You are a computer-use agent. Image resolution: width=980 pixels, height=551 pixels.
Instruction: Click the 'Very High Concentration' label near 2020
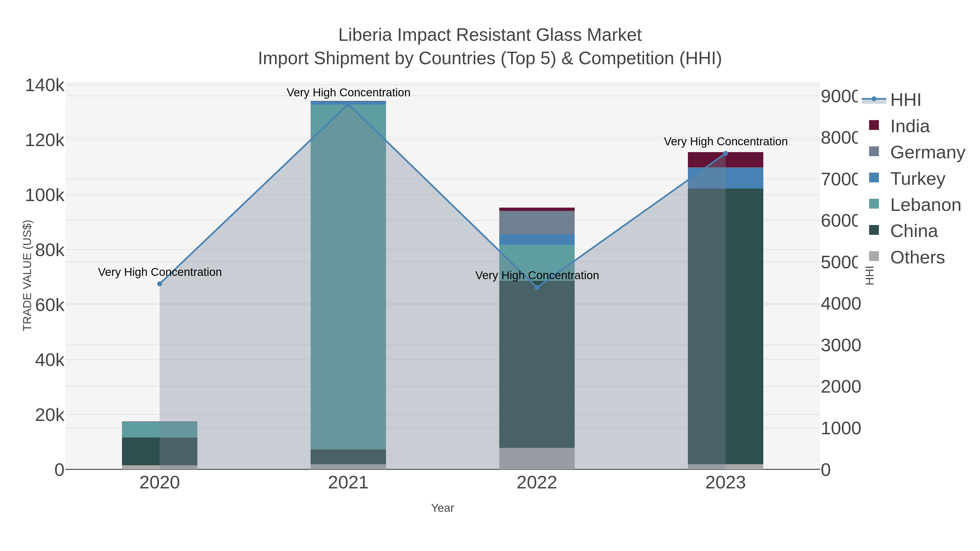point(160,272)
